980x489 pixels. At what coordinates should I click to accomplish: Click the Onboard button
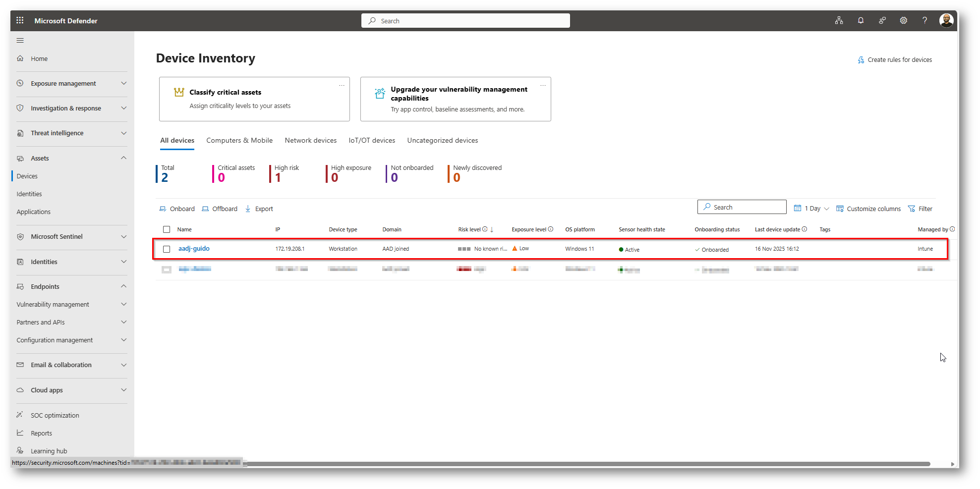coord(177,209)
